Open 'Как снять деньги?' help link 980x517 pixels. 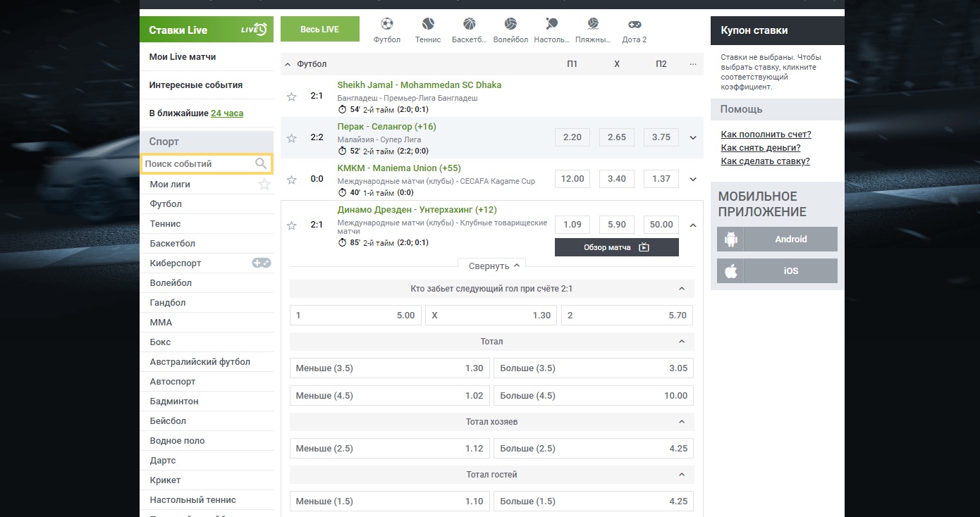point(761,148)
